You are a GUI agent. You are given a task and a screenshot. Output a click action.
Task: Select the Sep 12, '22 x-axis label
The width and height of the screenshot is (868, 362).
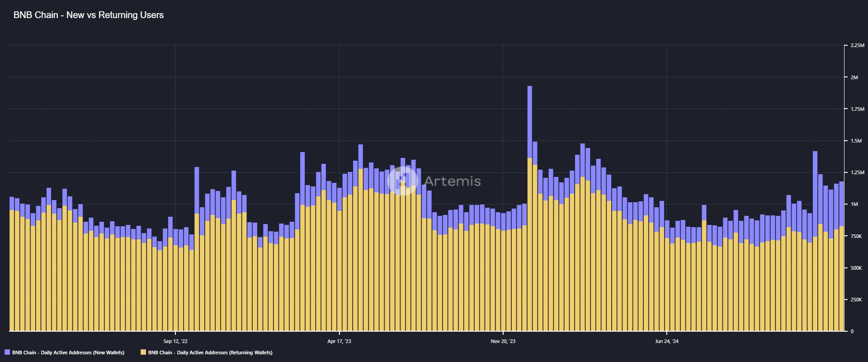point(175,341)
